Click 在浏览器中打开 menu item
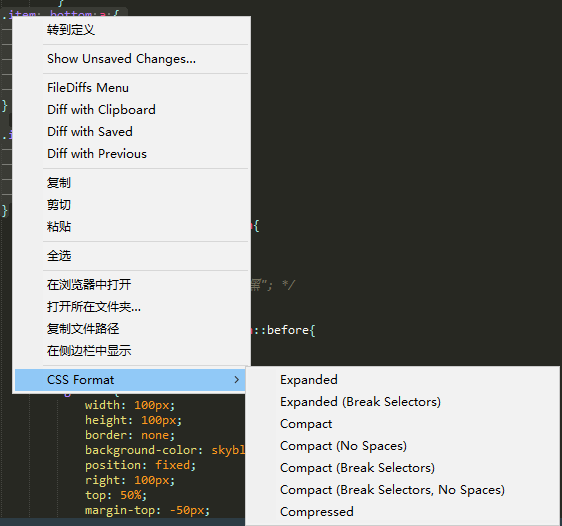This screenshot has width=562, height=526. pyautogui.click(x=131, y=285)
